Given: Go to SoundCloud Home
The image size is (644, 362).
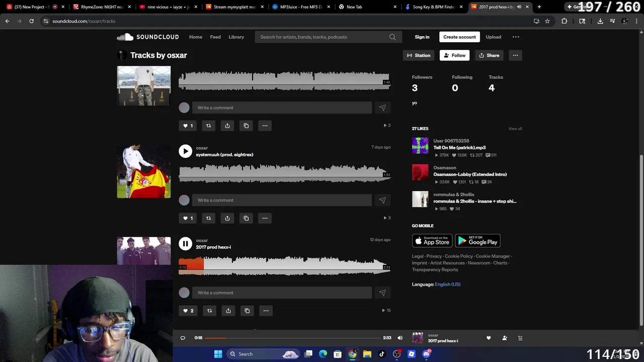Looking at the screenshot, I should coord(196,37).
